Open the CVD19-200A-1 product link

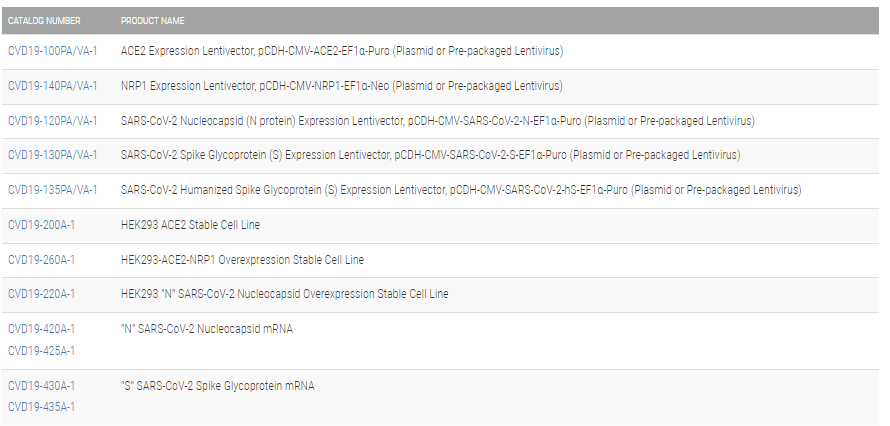(x=41, y=225)
